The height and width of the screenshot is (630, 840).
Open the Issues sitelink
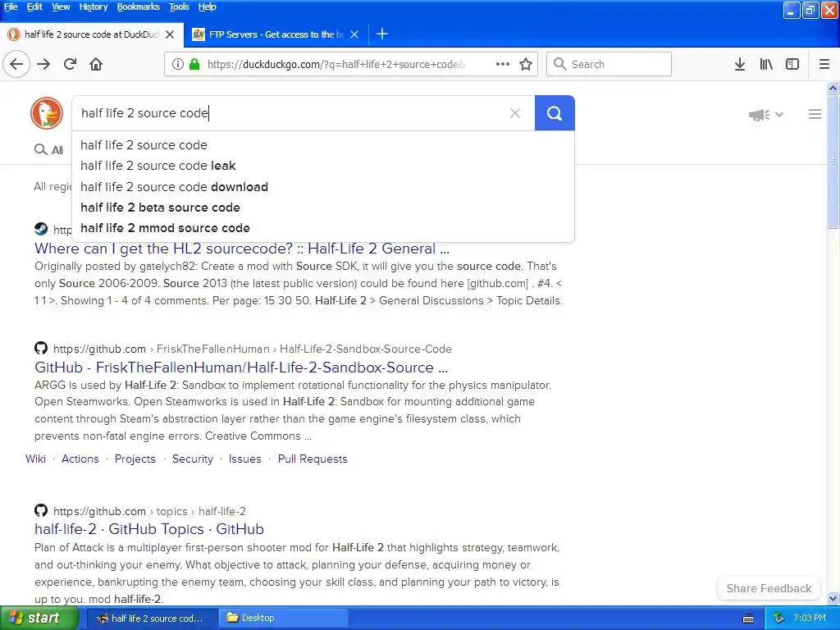[x=244, y=459]
